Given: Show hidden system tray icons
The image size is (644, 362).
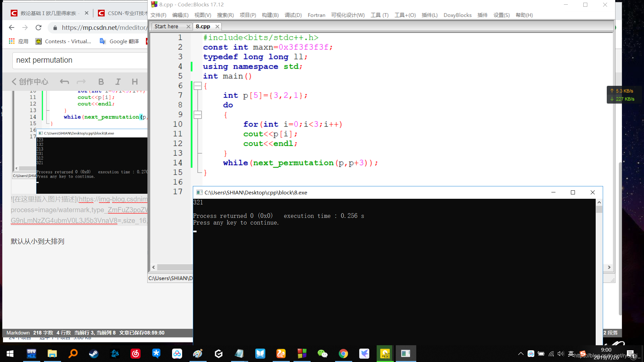Looking at the screenshot, I should (521, 354).
